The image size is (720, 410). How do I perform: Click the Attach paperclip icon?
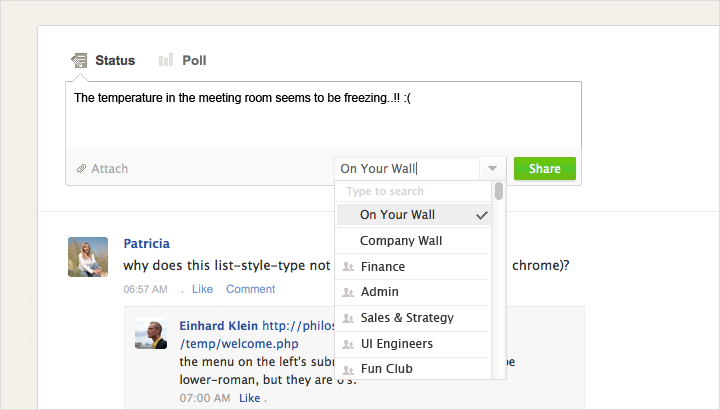[x=81, y=169]
